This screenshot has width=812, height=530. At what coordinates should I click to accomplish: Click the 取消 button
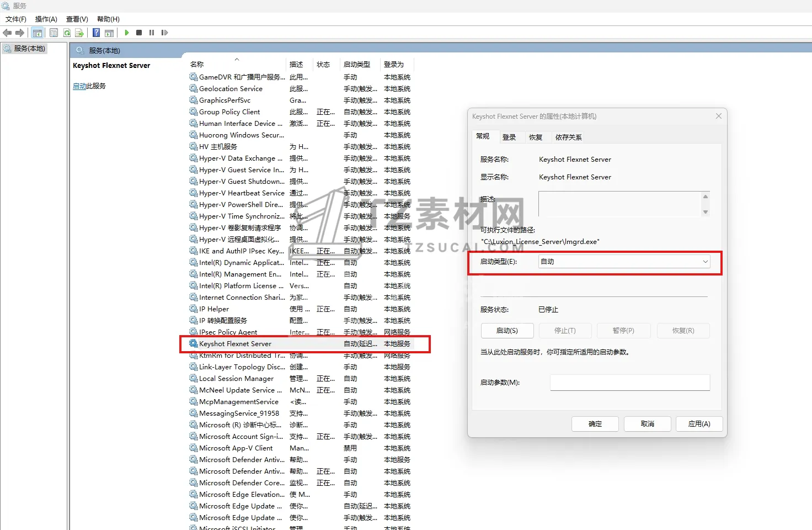[x=648, y=424]
